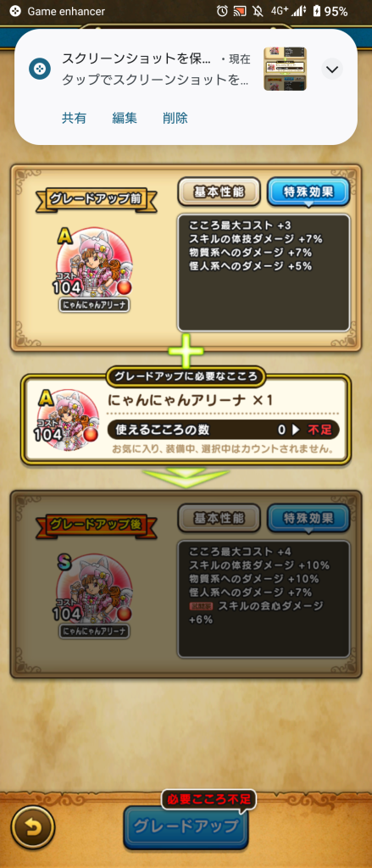Tap 削除 to delete the screenshot
This screenshot has height=868, width=372.
coord(175,118)
